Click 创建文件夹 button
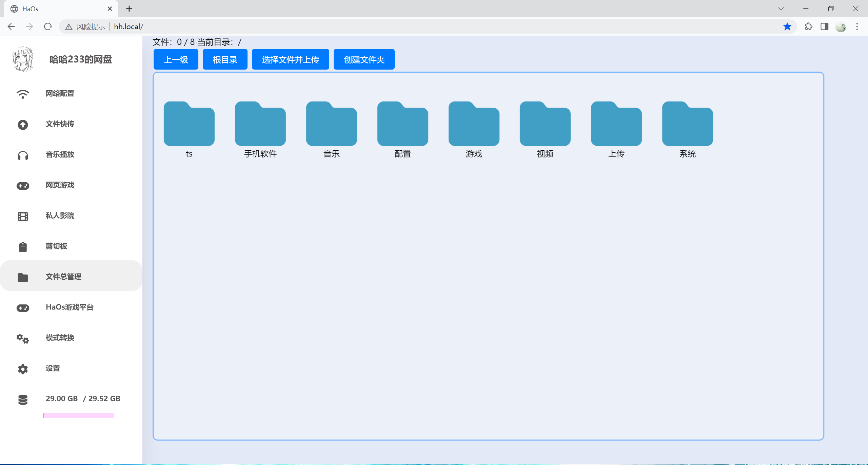Viewport: 868px width, 465px height. (364, 59)
